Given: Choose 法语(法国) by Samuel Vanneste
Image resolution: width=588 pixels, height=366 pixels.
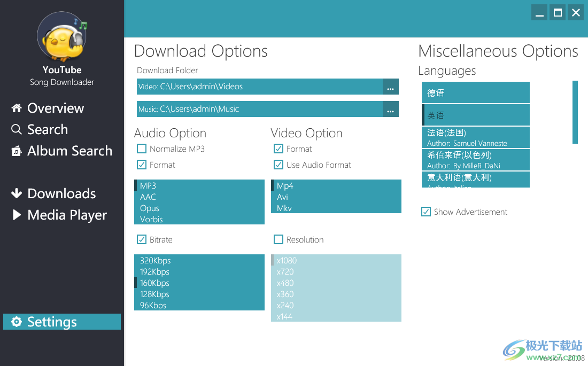Looking at the screenshot, I should [x=475, y=137].
